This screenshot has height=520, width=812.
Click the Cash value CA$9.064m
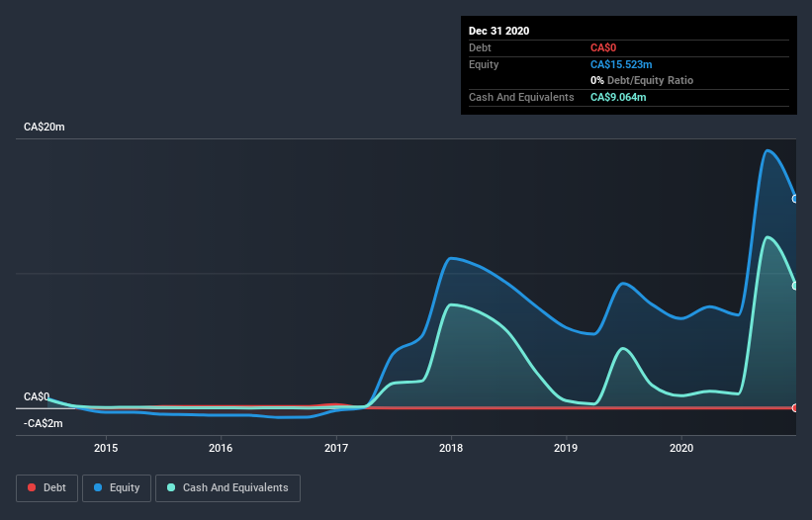tap(618, 97)
